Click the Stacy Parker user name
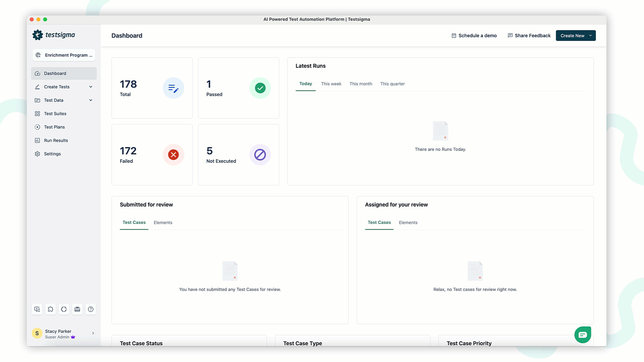The image size is (644, 362). tap(58, 331)
